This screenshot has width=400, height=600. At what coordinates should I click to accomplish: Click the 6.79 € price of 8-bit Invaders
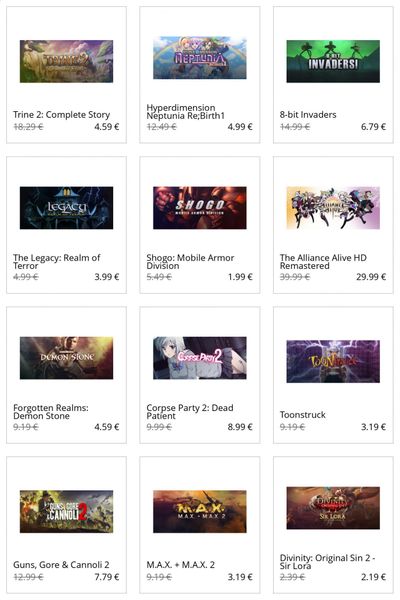coord(373,127)
